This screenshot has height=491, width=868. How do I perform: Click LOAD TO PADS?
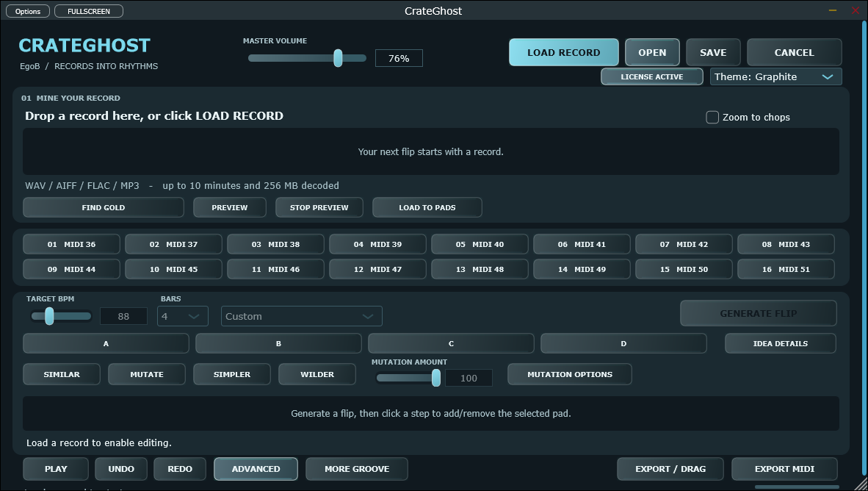coord(427,207)
